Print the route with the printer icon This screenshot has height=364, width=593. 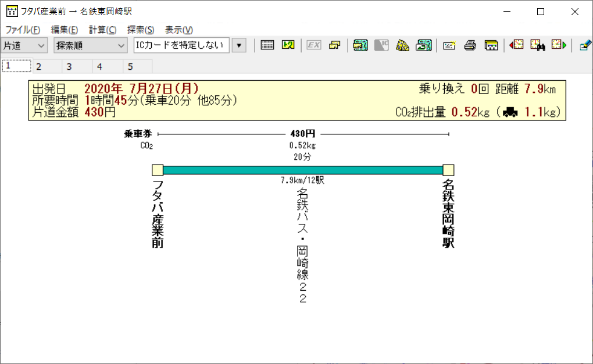[x=470, y=45]
